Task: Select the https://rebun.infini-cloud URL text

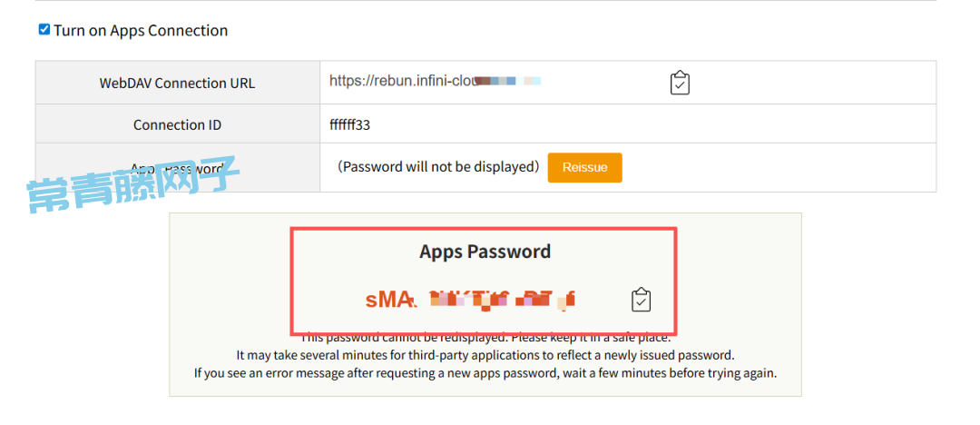Action: coord(405,81)
